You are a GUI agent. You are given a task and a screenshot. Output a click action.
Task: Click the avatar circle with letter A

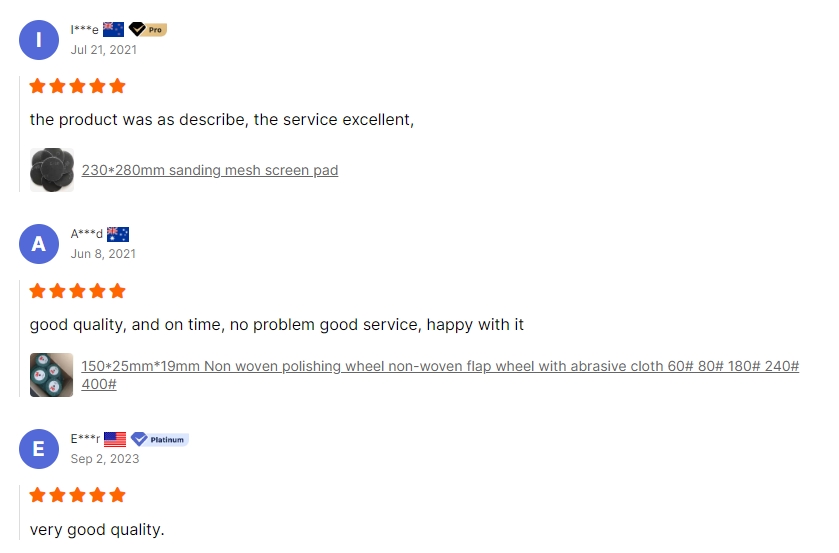click(39, 244)
